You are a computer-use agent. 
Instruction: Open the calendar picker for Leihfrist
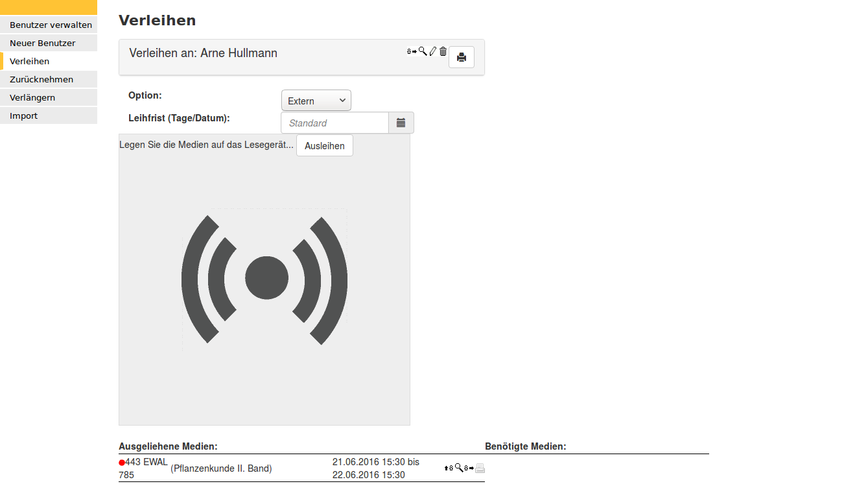click(x=401, y=122)
